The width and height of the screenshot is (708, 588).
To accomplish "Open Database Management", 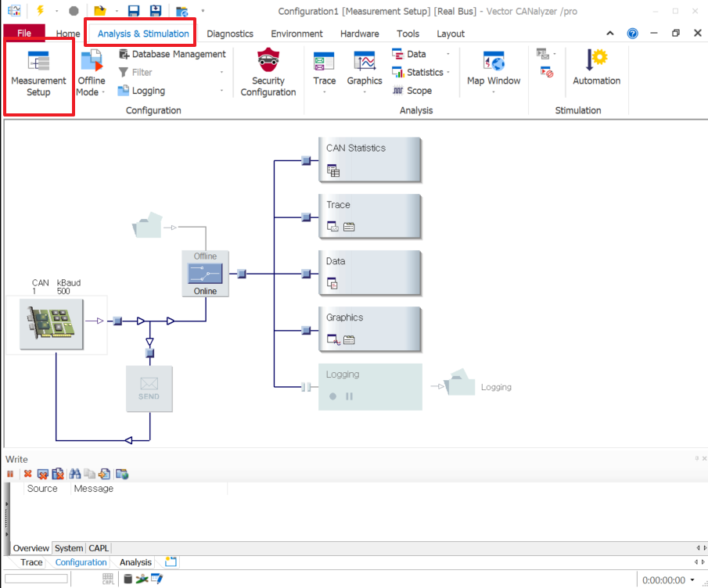I will tap(172, 54).
